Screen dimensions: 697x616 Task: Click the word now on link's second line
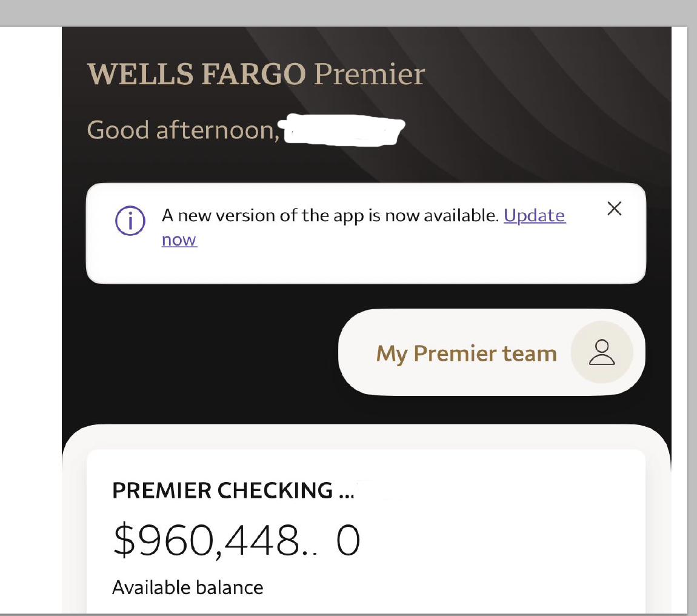tap(179, 240)
